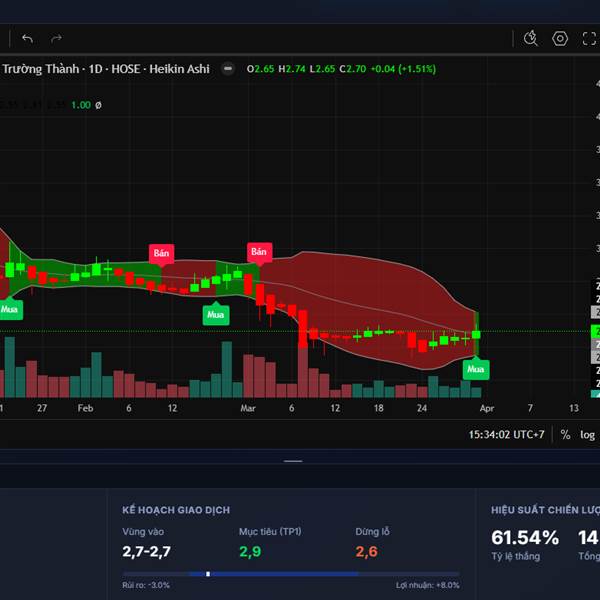The height and width of the screenshot is (600, 600).
Task: Click the first Bán signal near Feb 12
Action: (161, 254)
